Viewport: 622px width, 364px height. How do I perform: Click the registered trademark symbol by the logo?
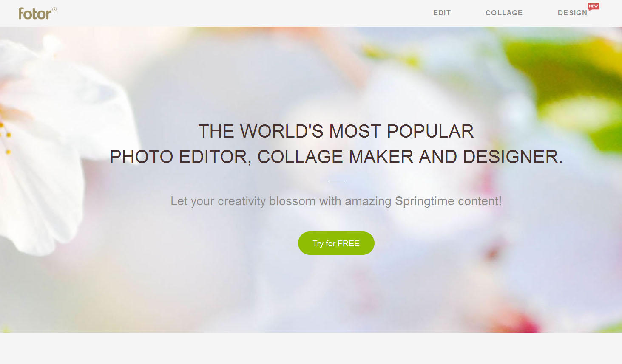[54, 9]
